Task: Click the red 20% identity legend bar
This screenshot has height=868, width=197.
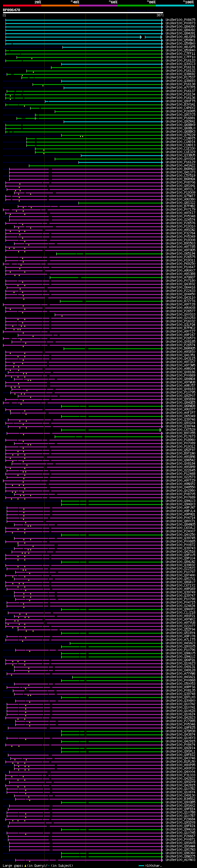Action: point(22,6)
